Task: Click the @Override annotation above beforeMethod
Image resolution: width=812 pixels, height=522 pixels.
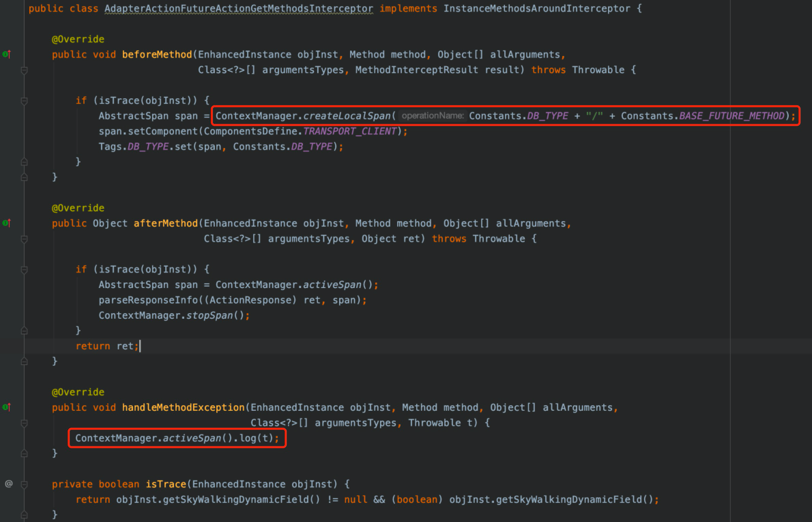Action: coord(78,39)
